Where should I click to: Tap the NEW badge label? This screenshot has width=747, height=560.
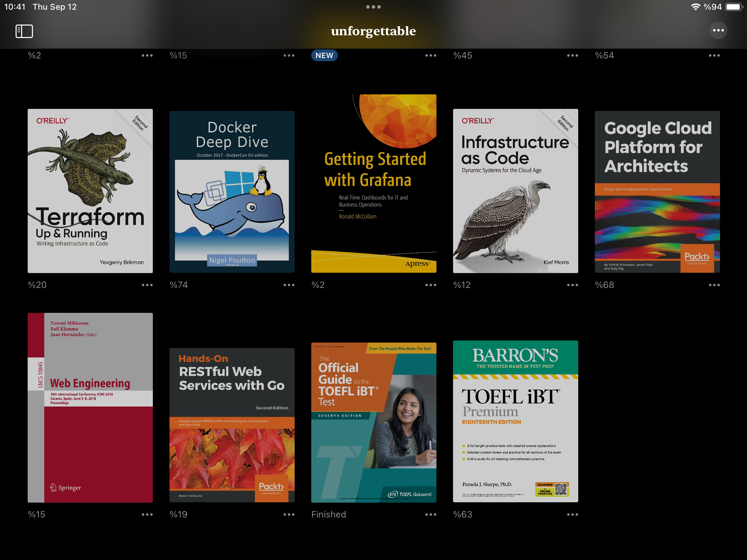click(x=324, y=56)
